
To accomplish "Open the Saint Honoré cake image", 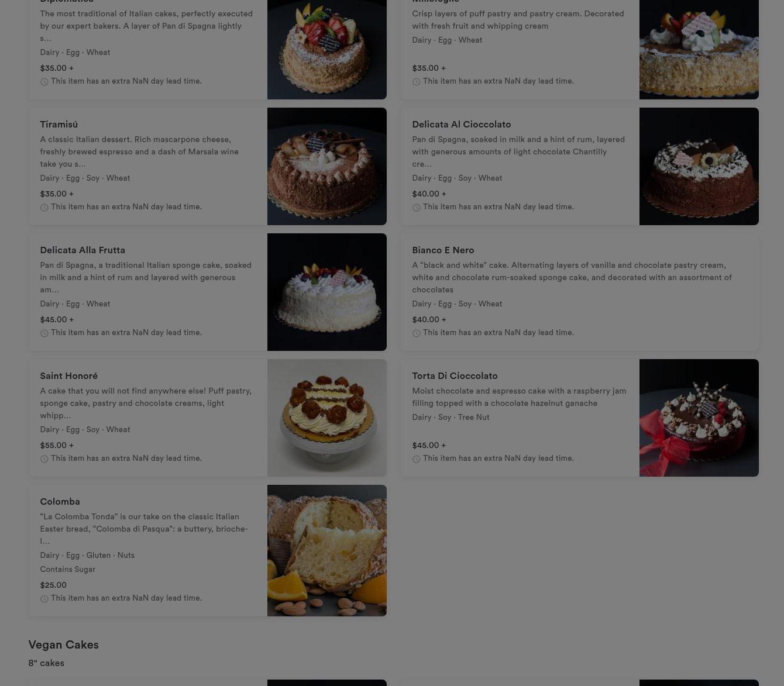I will pyautogui.click(x=326, y=418).
